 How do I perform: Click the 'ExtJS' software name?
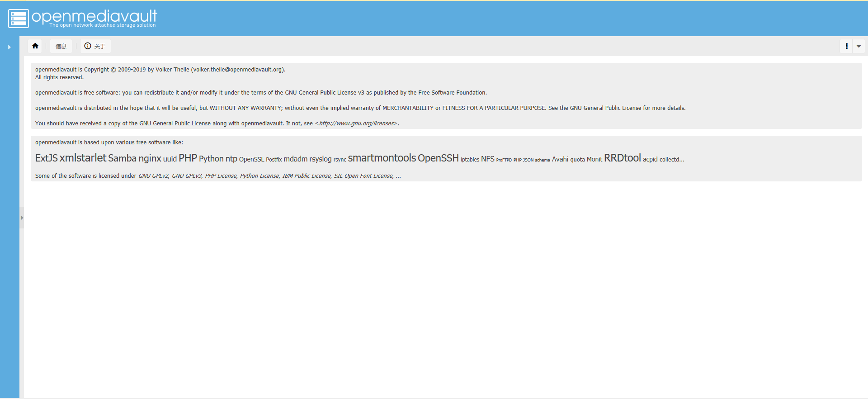(x=47, y=158)
